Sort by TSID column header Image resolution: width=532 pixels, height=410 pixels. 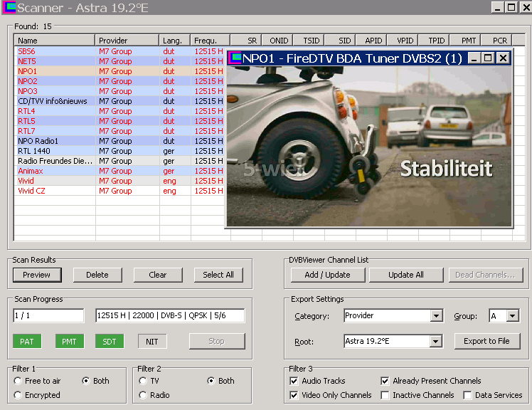tap(308, 41)
